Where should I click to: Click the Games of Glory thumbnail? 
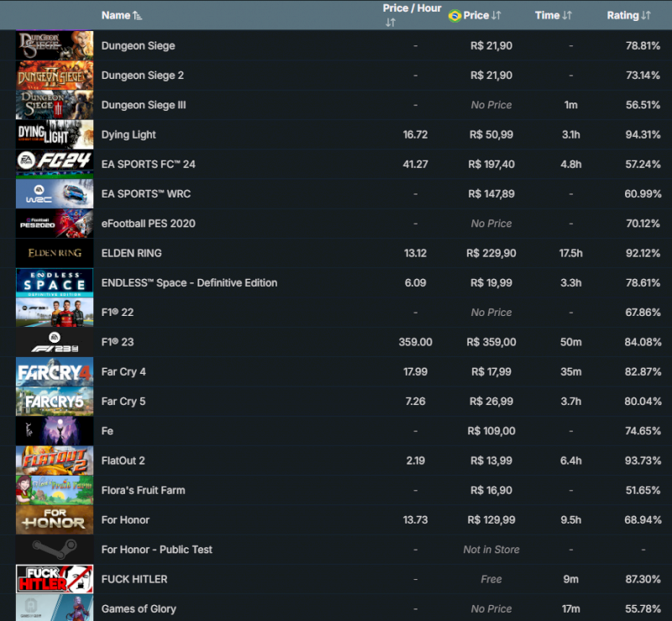[55, 608]
